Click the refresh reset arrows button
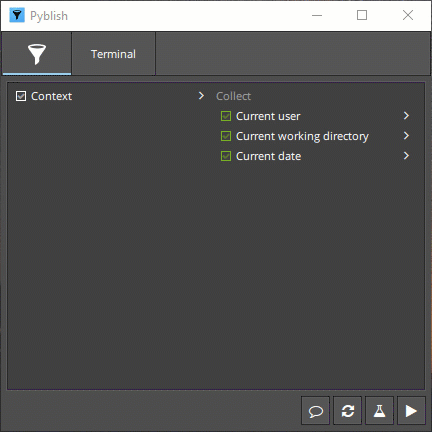 [x=347, y=411]
